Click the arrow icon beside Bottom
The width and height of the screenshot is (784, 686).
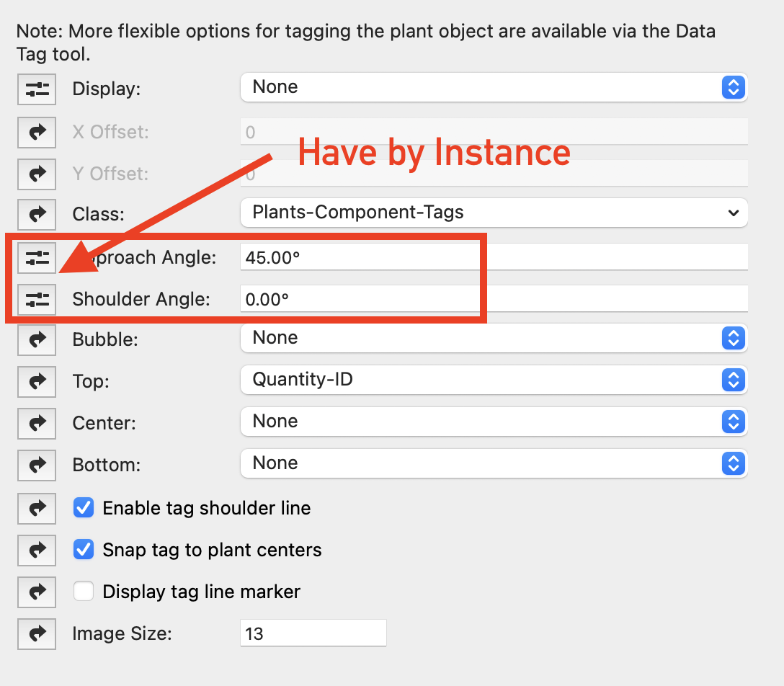(x=37, y=463)
